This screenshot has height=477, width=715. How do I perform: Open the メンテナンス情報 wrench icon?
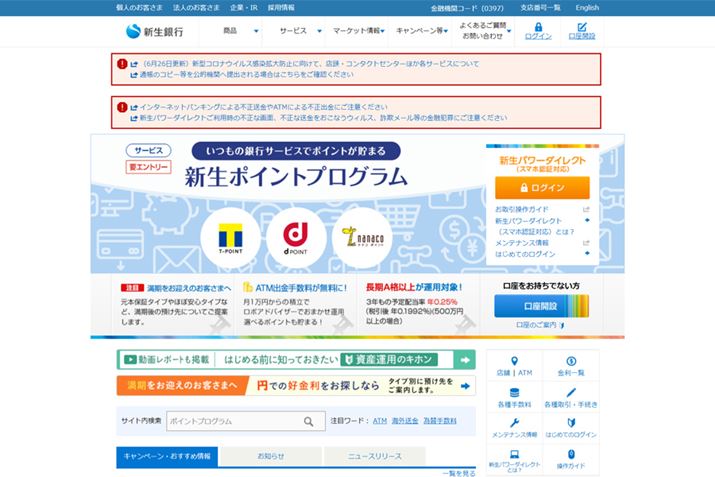(514, 423)
